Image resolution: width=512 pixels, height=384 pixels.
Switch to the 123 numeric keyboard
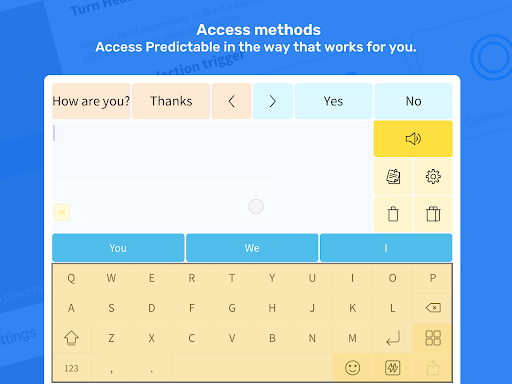(71, 368)
